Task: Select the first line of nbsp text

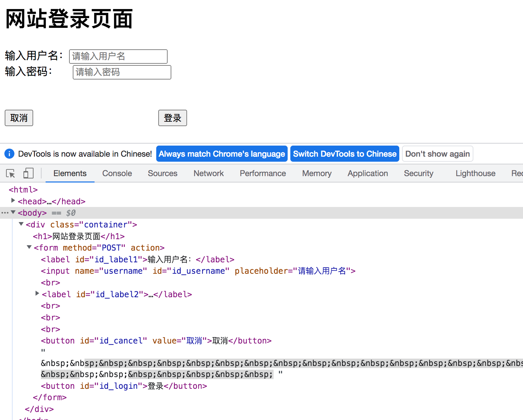Action: coord(282,363)
